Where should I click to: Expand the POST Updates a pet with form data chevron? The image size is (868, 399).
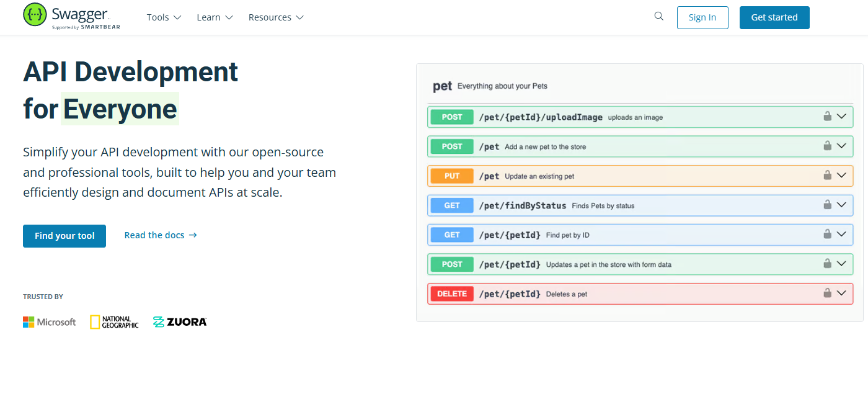click(841, 263)
